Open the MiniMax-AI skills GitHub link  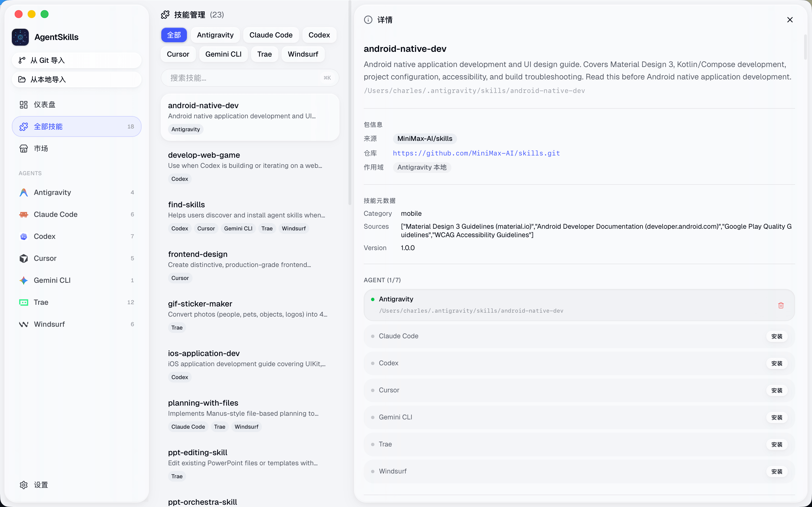click(x=476, y=153)
